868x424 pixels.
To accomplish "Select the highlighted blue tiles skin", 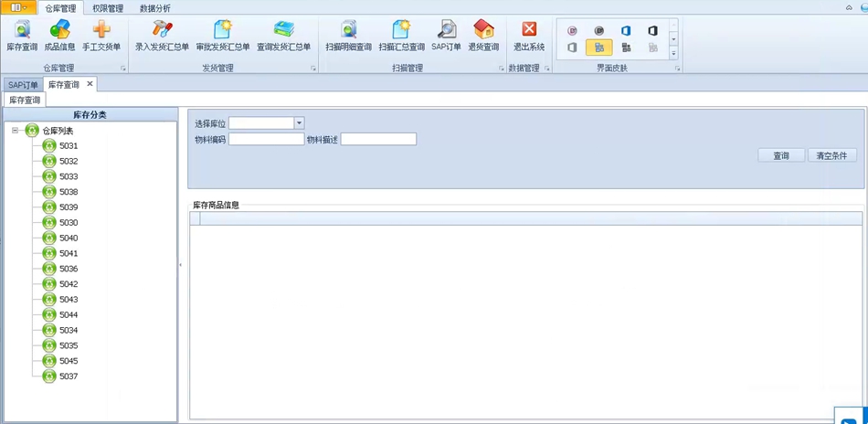I will point(599,48).
